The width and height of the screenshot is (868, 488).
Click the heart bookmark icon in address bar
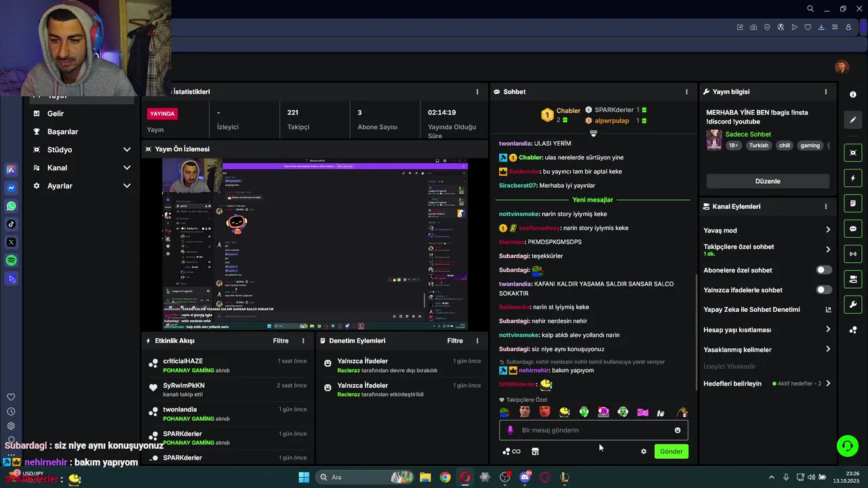coord(808,27)
